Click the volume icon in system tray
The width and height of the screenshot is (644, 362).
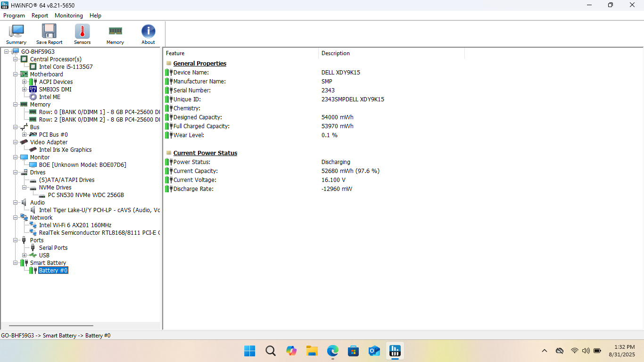[x=586, y=351]
